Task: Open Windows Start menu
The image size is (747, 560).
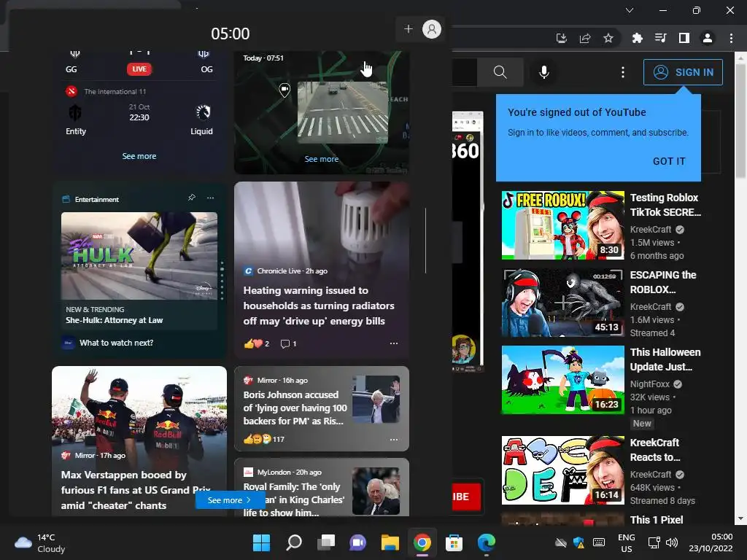Action: (x=261, y=542)
